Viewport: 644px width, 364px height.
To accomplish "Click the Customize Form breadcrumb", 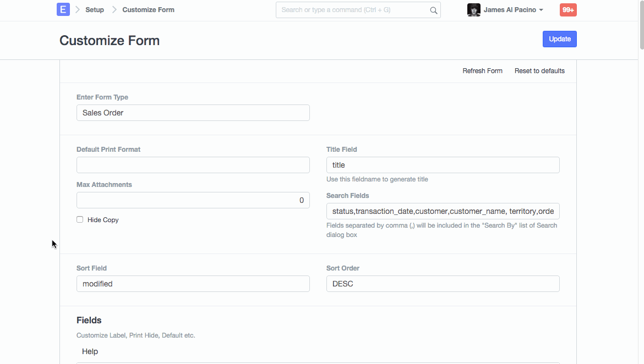I will [x=148, y=10].
